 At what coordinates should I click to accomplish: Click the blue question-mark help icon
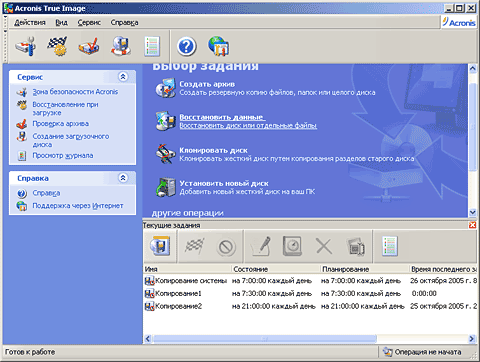pyautogui.click(x=186, y=46)
